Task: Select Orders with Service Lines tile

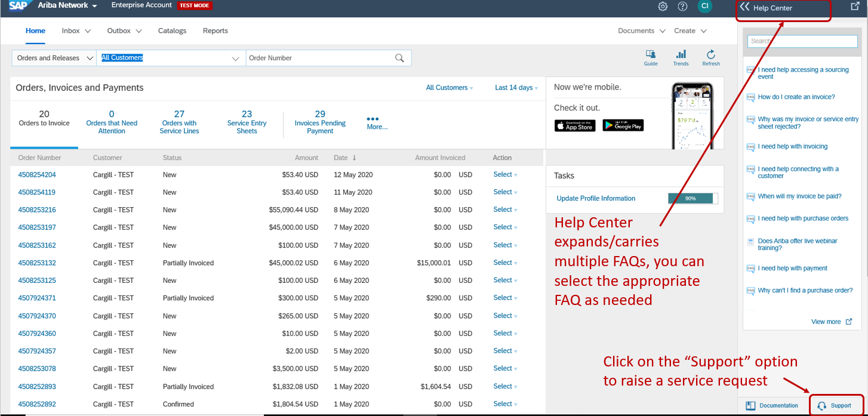Action: [179, 122]
